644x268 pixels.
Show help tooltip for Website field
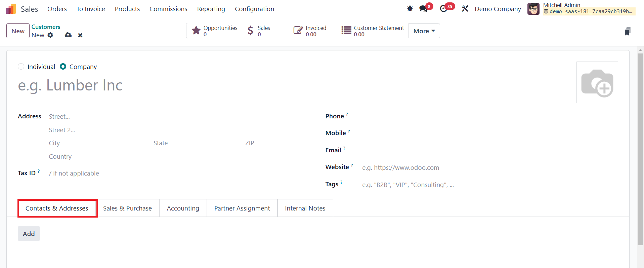pos(352,165)
